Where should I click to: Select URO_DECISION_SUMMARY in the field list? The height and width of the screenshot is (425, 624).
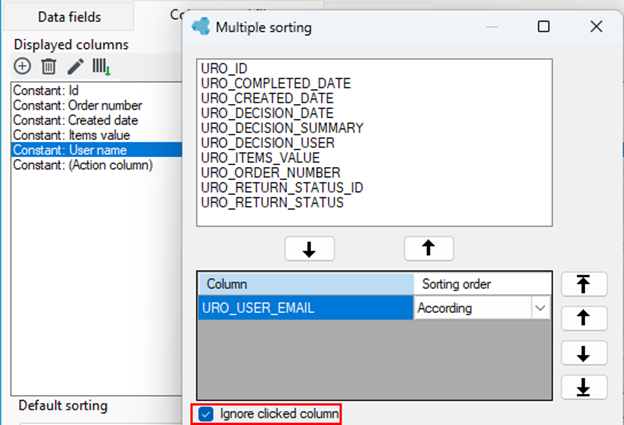pos(282,128)
